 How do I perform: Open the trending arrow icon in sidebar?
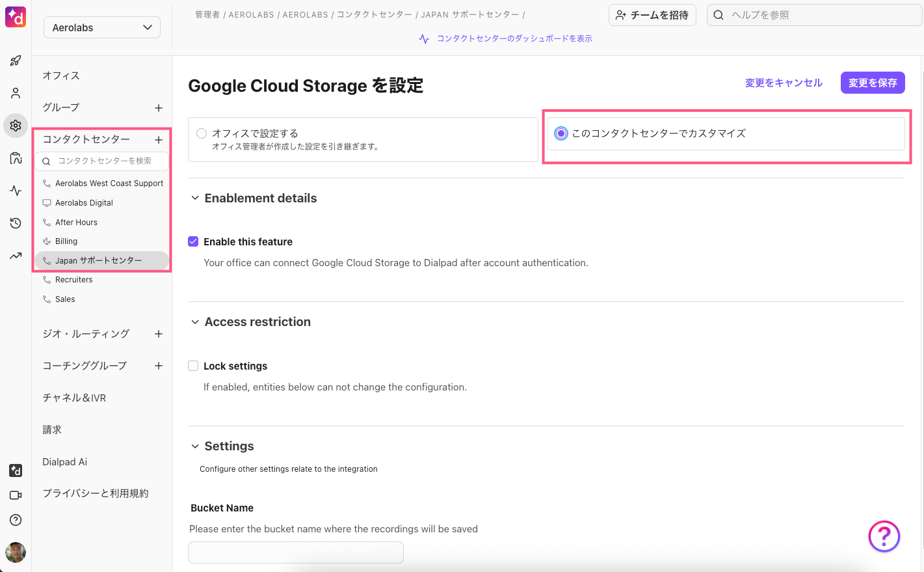click(x=16, y=256)
